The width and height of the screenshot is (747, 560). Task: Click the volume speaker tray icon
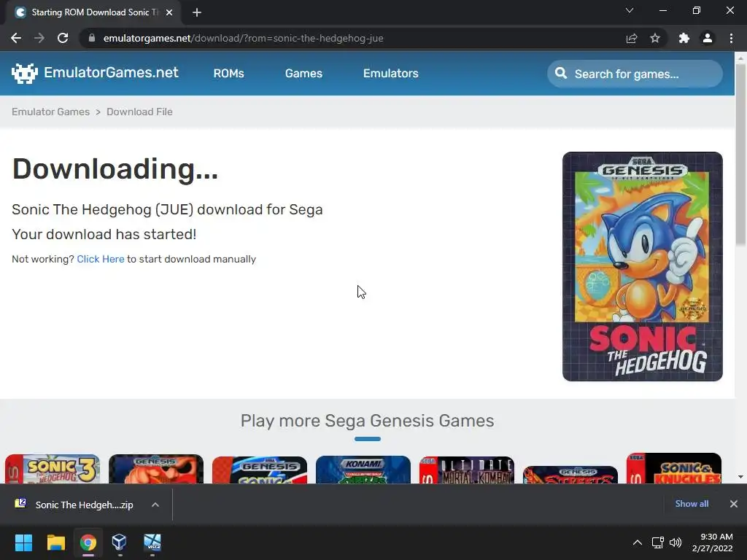point(676,542)
